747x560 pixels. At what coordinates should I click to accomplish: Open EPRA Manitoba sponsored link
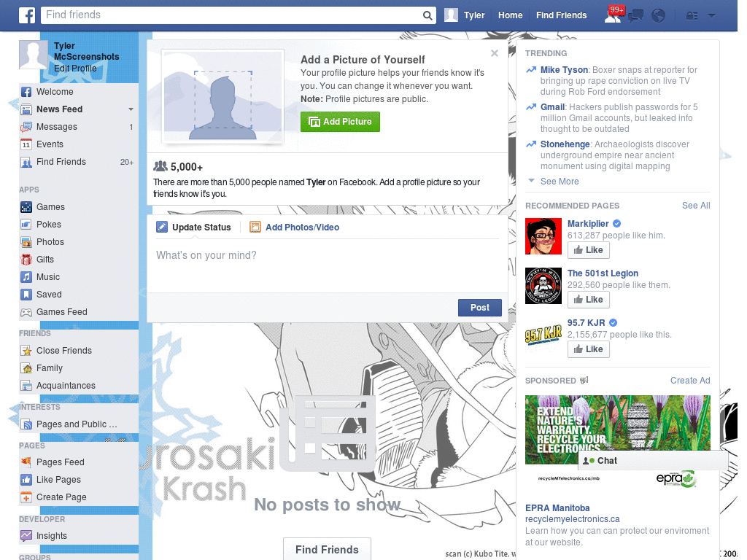pos(557,508)
